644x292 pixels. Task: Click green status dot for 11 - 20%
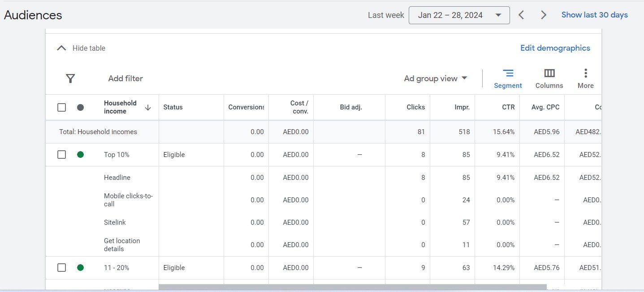pyautogui.click(x=80, y=268)
